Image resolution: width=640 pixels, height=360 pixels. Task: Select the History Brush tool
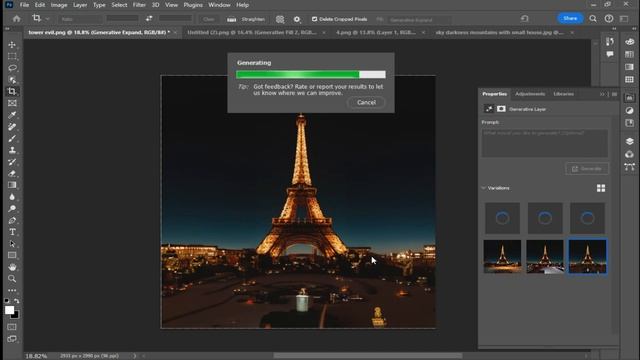12,162
